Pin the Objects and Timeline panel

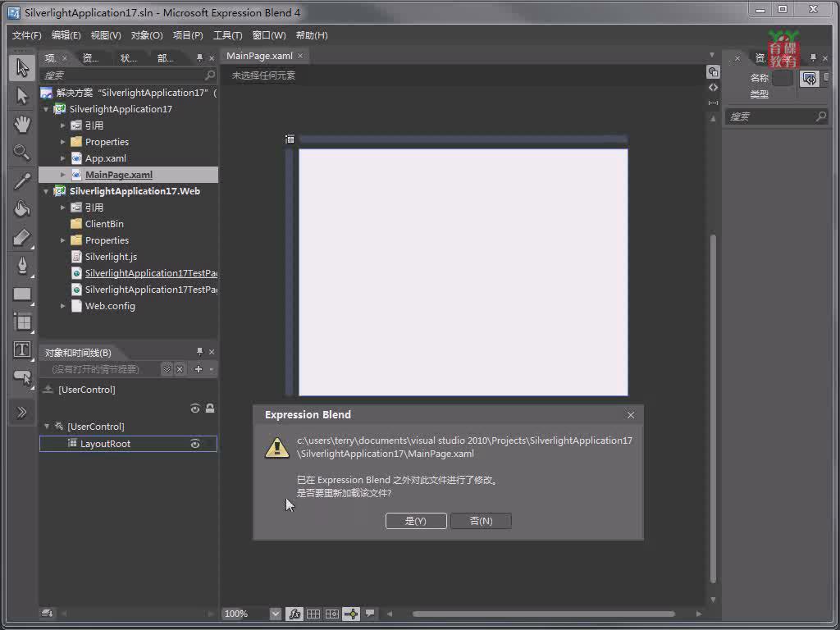pos(199,351)
